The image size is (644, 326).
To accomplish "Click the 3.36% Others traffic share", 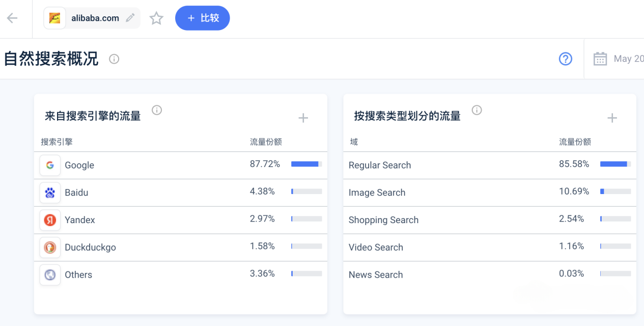I will [262, 274].
